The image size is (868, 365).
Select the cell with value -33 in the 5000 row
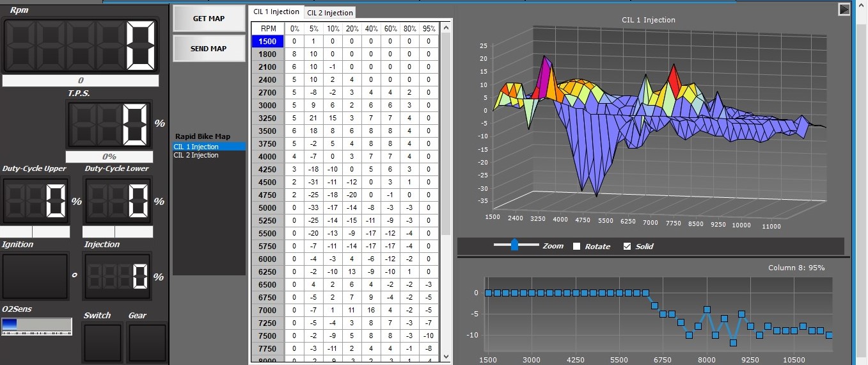pyautogui.click(x=313, y=207)
